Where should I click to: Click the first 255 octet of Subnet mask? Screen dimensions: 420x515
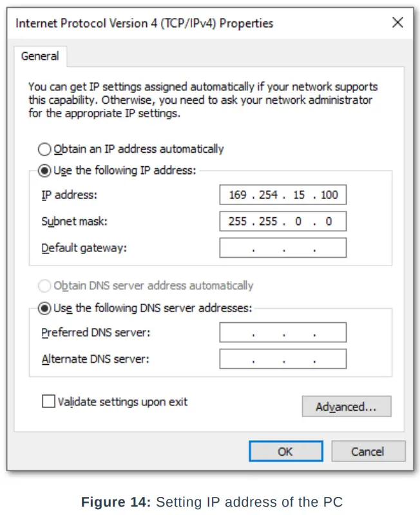point(238,221)
